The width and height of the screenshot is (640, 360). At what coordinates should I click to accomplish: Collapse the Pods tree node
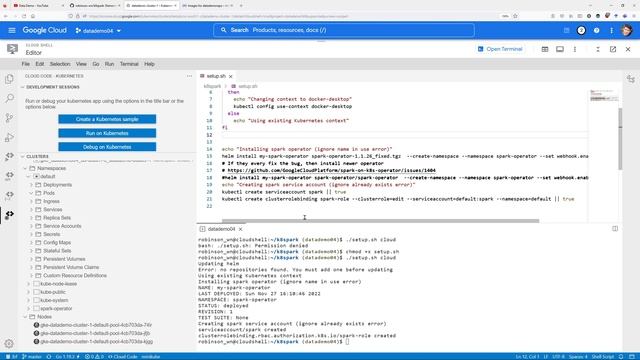click(x=31, y=193)
